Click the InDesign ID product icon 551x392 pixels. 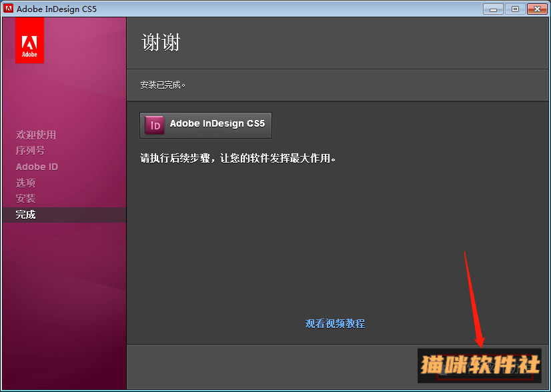155,125
